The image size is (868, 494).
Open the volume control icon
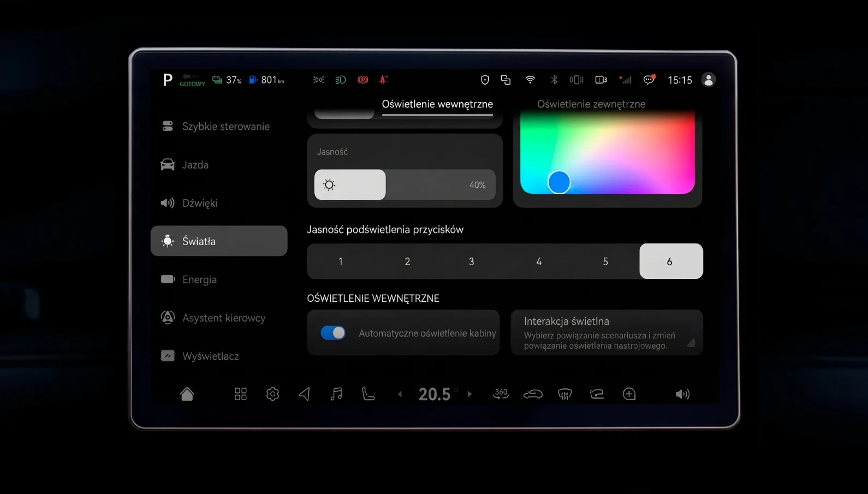coord(682,394)
